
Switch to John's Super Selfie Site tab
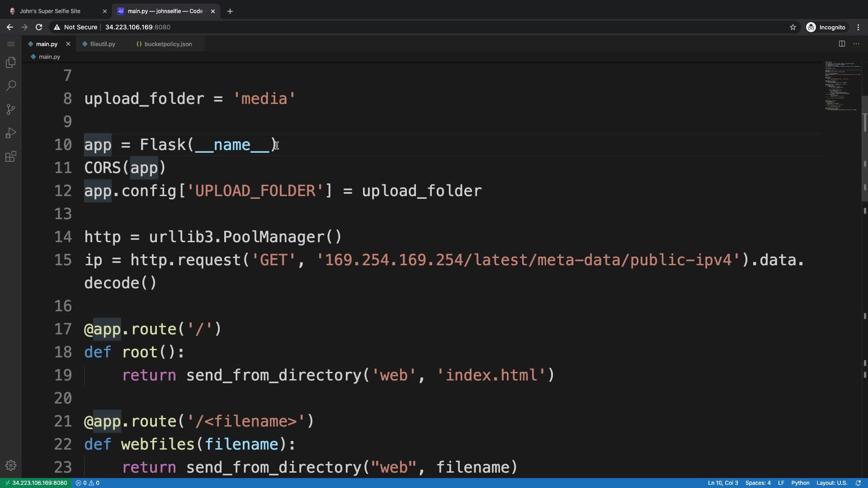(x=50, y=11)
